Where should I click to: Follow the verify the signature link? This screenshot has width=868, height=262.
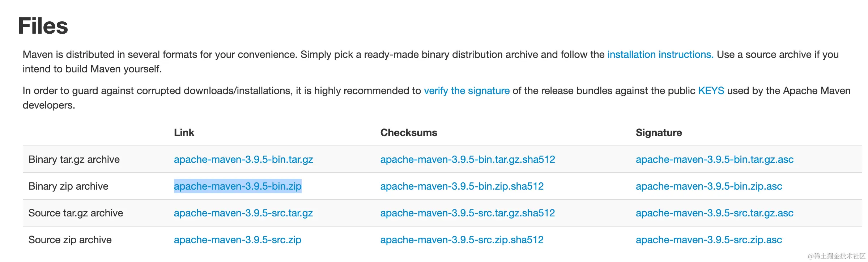[467, 91]
